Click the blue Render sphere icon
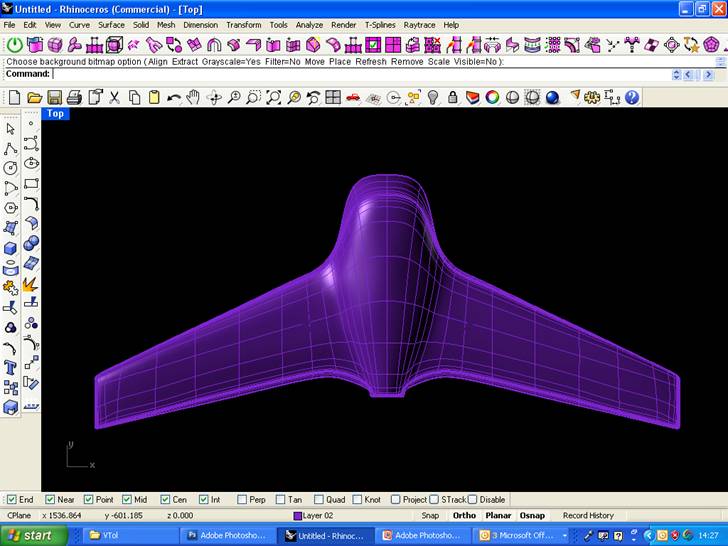 point(552,98)
